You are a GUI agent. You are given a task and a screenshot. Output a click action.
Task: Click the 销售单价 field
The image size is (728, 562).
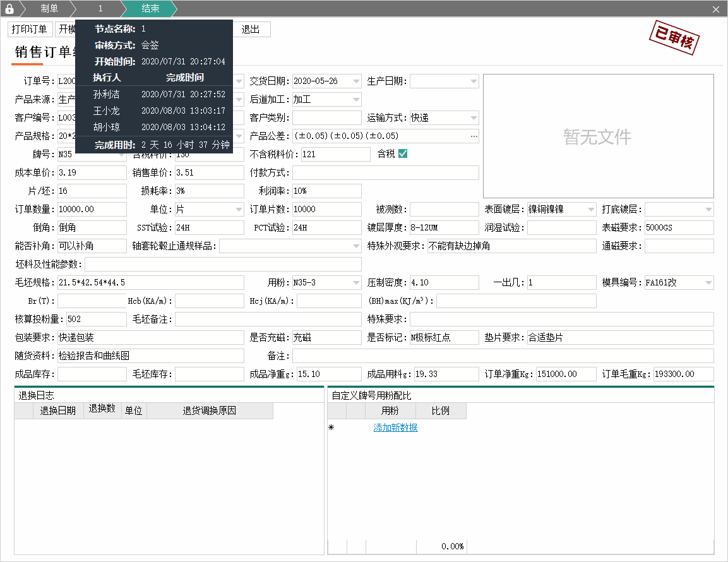pos(210,173)
